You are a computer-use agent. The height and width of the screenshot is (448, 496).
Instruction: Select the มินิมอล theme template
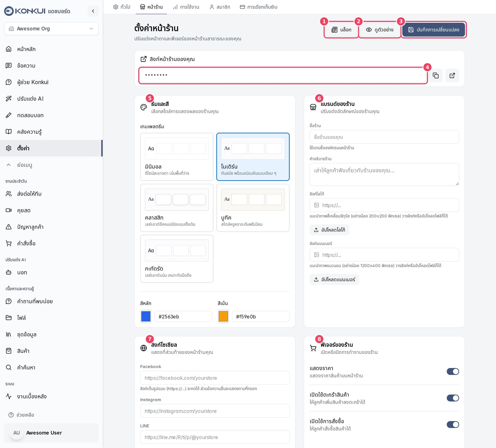tap(177, 157)
